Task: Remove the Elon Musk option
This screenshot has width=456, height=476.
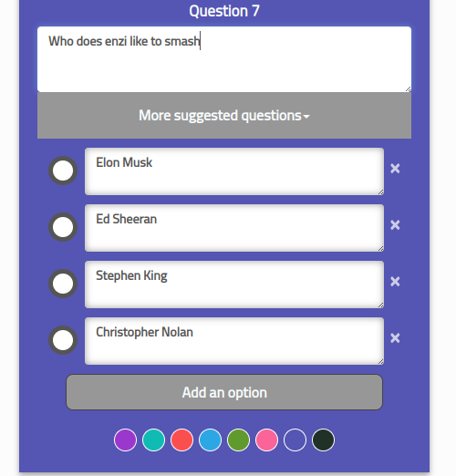Action: pyautogui.click(x=395, y=169)
